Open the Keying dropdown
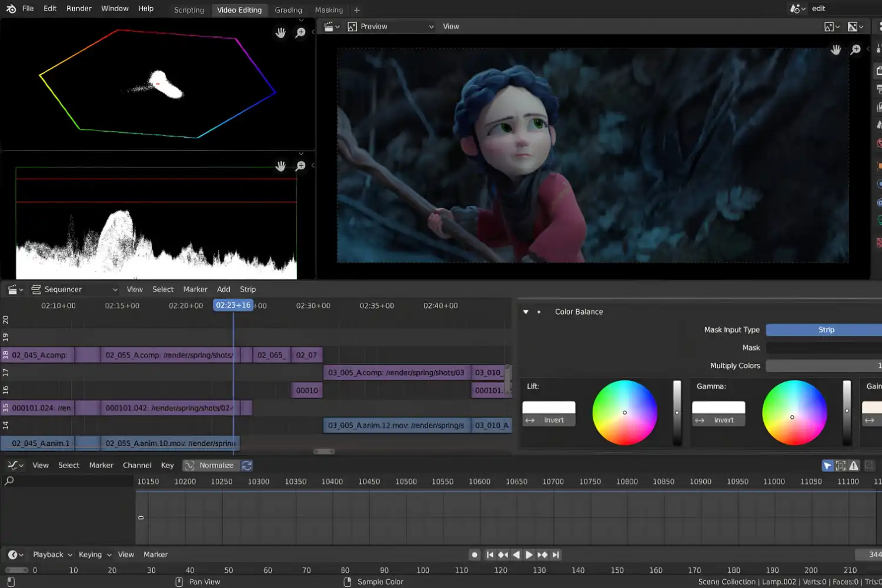Image resolution: width=882 pixels, height=588 pixels. point(95,554)
